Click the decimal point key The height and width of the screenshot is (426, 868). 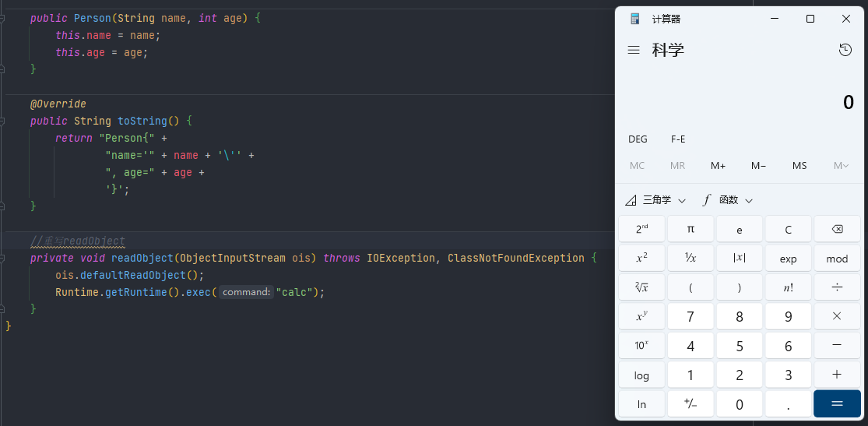789,404
